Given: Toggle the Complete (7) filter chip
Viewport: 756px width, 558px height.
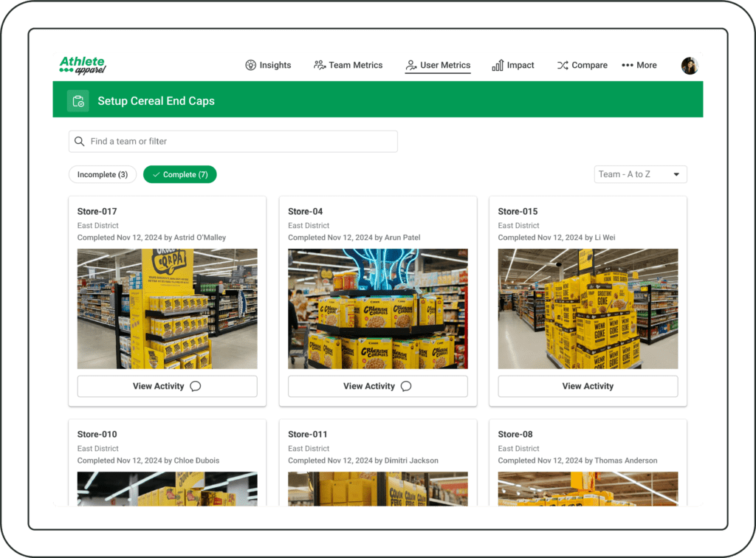Looking at the screenshot, I should pyautogui.click(x=179, y=175).
